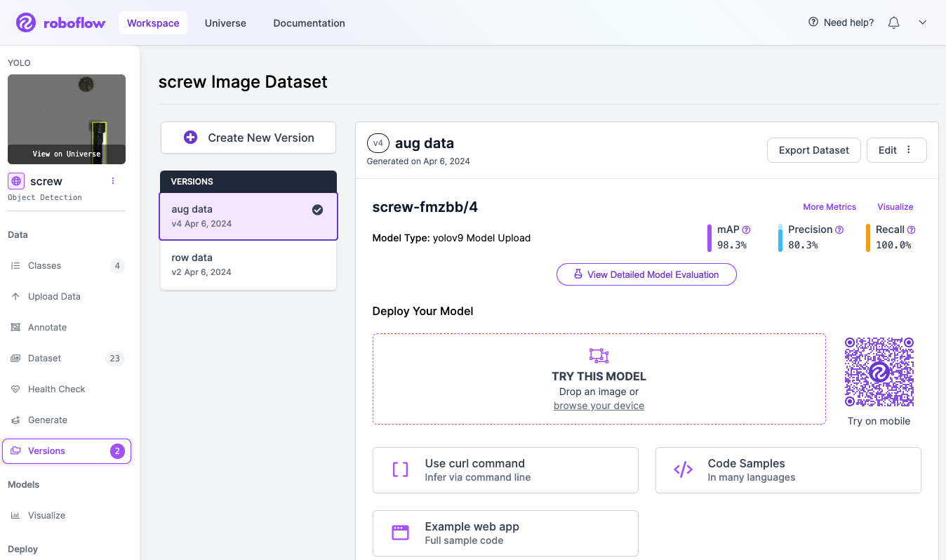Click the Use curl command brackets icon

(x=400, y=470)
